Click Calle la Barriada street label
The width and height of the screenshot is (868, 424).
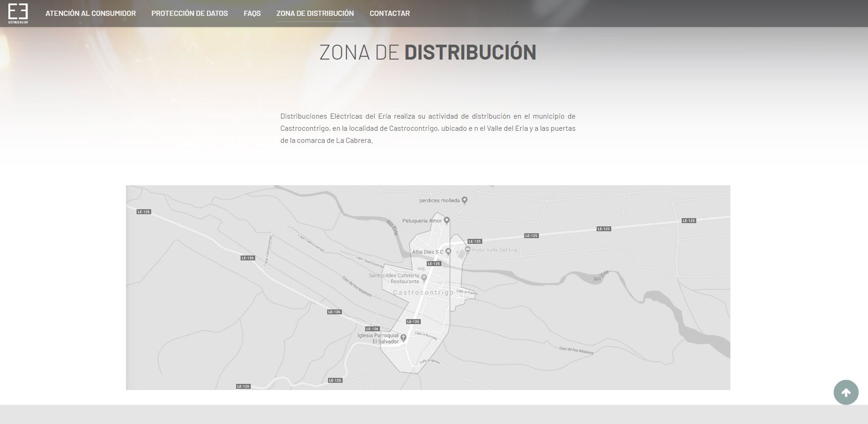[425, 335]
